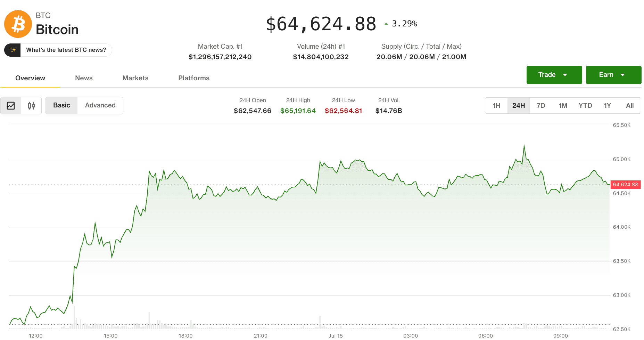Ask what's the latest BTC news

point(66,50)
